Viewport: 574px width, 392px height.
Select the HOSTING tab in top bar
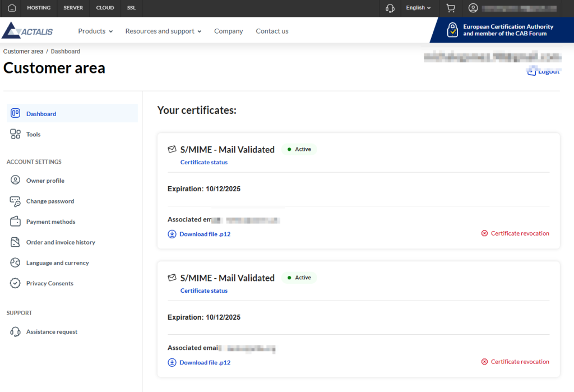39,8
